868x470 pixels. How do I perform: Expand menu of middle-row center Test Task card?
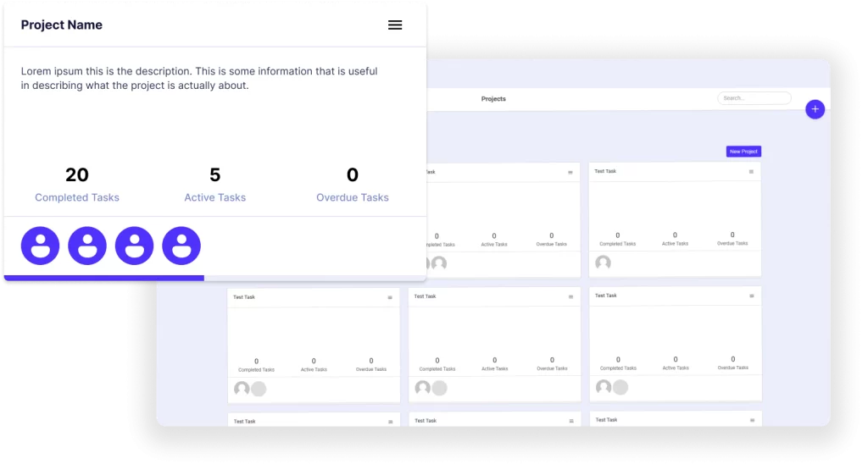570,296
